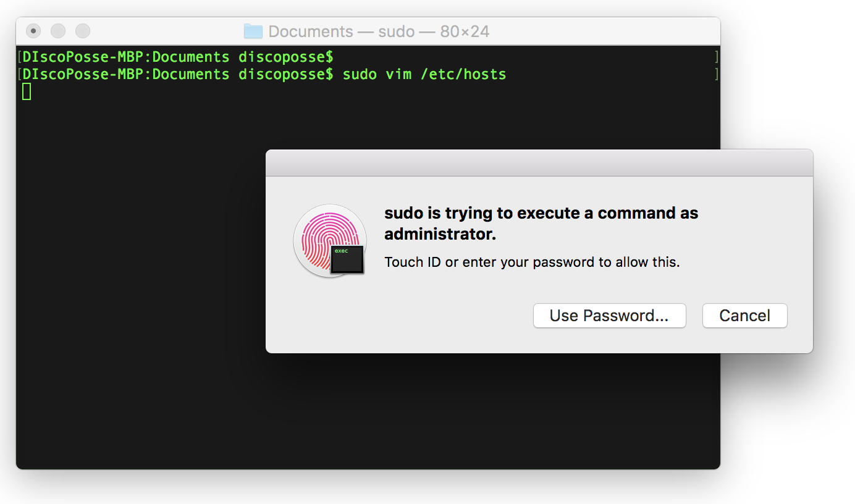Zoom the Terminal window with the third button
Screen dimensions: 855x504
(x=83, y=31)
